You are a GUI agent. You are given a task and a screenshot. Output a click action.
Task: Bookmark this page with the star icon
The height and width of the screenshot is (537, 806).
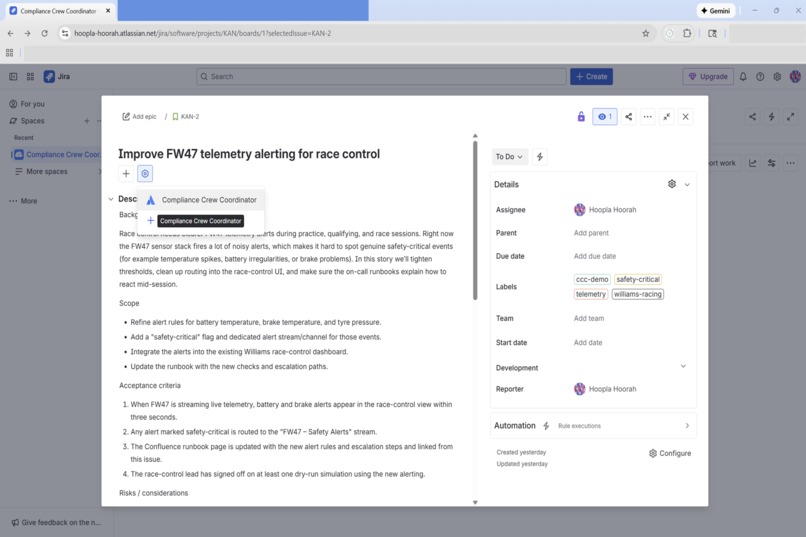tap(646, 33)
